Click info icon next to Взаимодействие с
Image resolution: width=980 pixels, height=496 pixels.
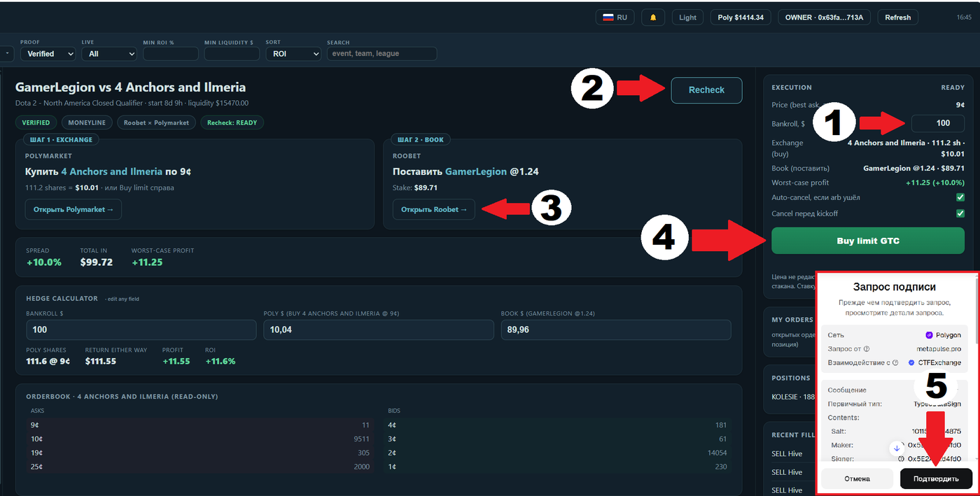[895, 362]
